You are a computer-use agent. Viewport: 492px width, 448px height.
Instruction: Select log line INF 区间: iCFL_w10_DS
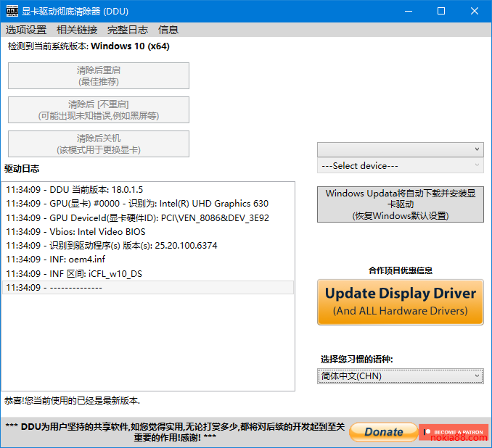point(148,274)
